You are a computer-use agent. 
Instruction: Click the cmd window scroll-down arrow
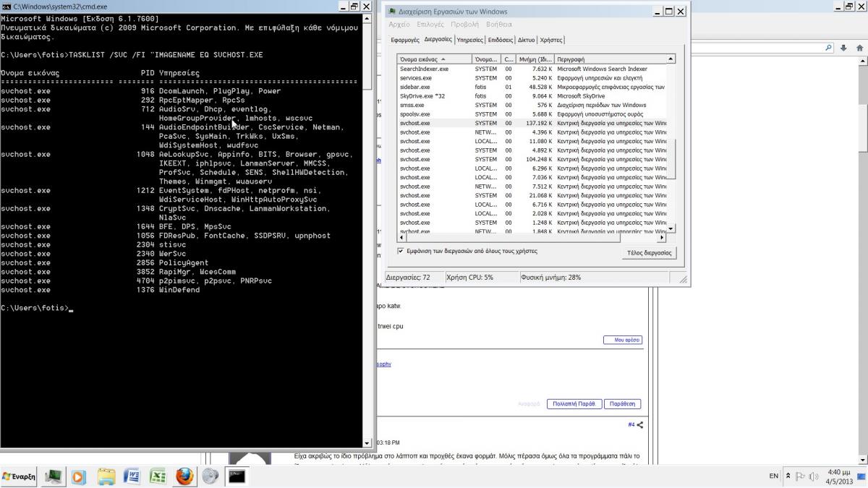[367, 443]
